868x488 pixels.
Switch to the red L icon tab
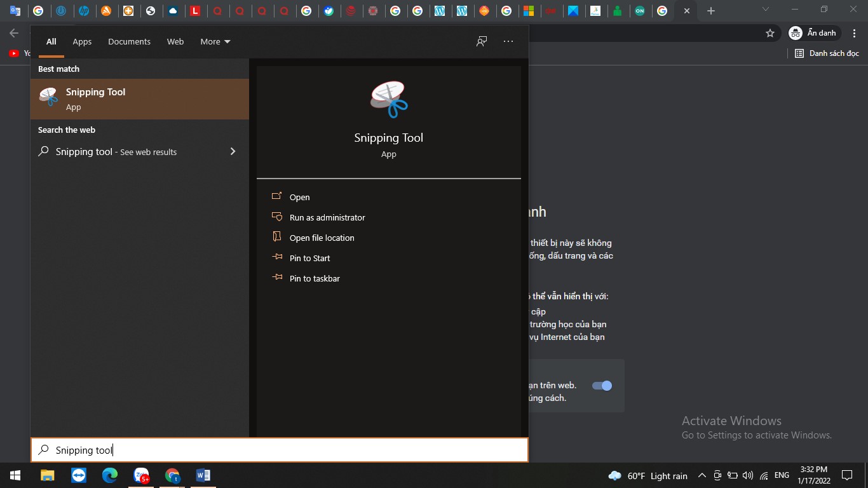click(x=195, y=11)
